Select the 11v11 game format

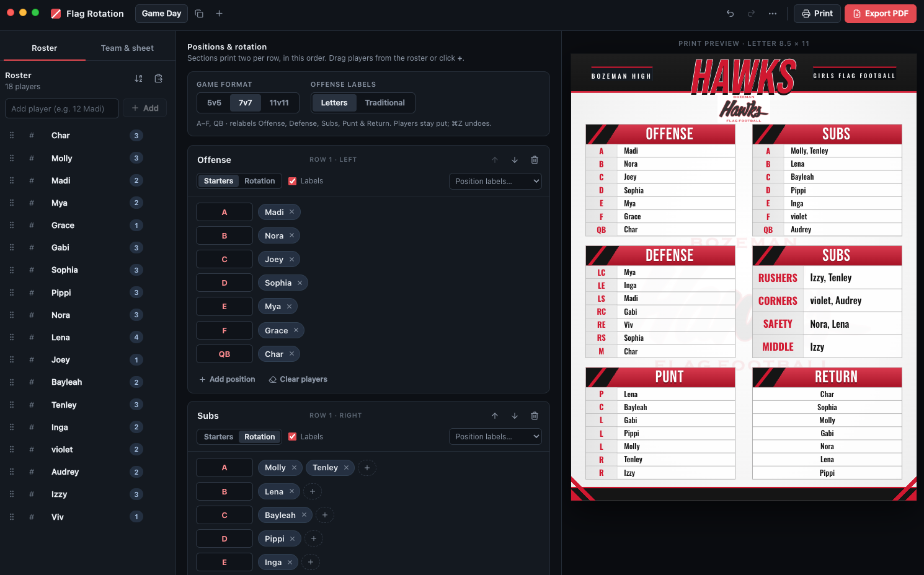279,103
